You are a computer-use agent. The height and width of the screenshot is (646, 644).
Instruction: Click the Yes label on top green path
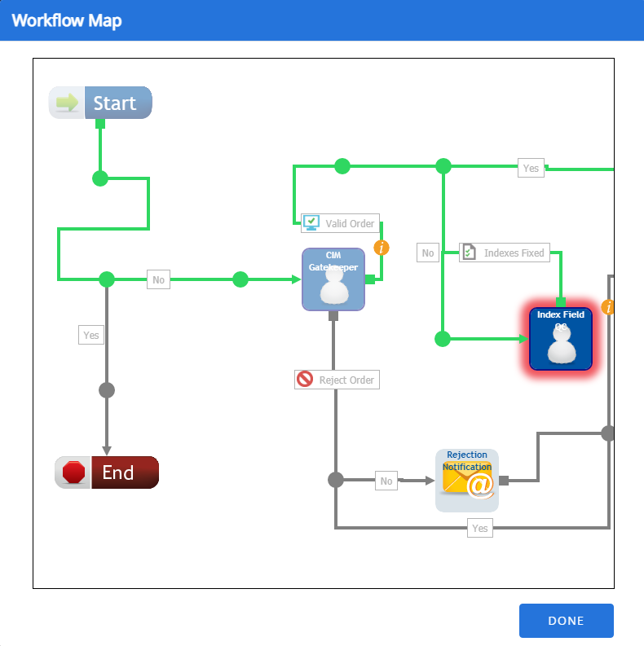click(531, 168)
